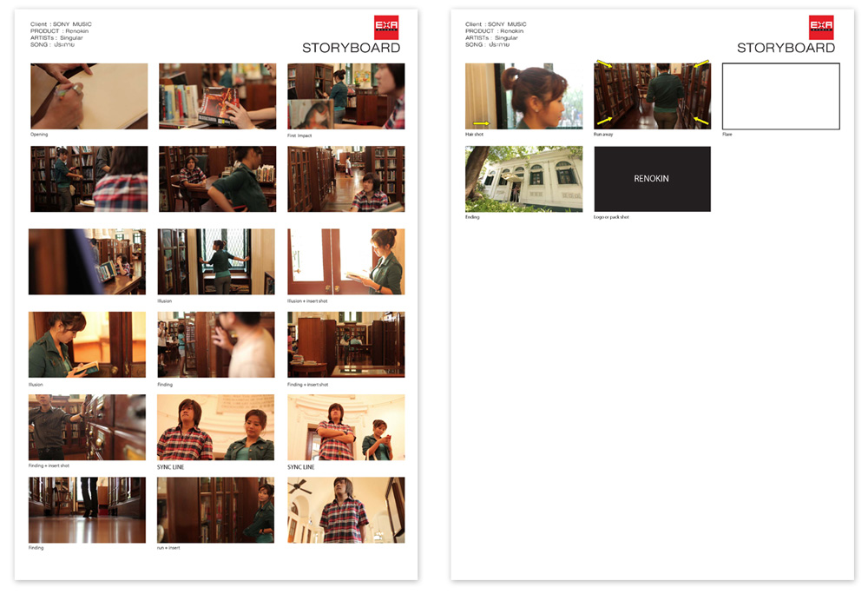Click "ARTISTs : Singular" on the left page
868x594 pixels.
pos(56,37)
